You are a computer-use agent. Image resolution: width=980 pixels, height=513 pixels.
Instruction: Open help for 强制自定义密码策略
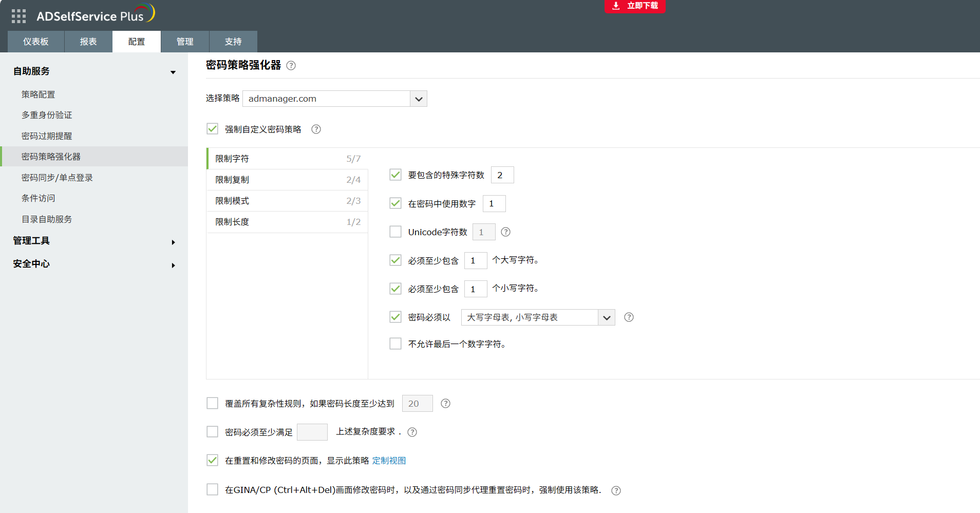click(x=316, y=129)
